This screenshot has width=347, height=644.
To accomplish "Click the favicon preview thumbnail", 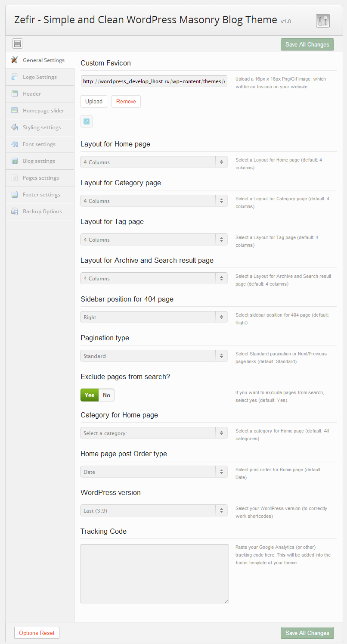I will (87, 121).
